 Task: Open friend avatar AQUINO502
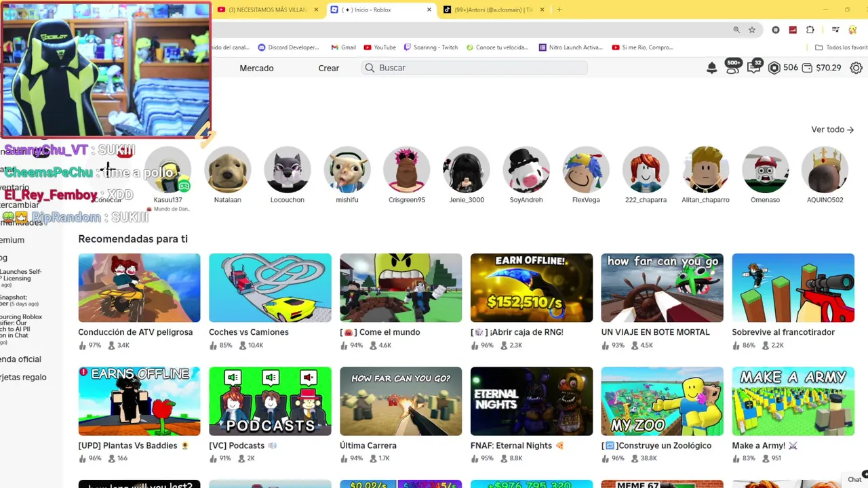tap(825, 169)
